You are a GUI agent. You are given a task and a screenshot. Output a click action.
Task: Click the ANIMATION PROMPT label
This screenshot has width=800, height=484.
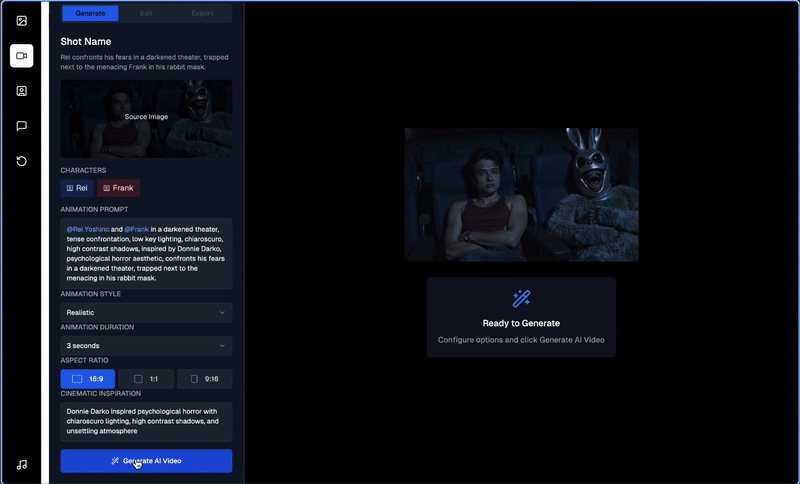click(94, 210)
